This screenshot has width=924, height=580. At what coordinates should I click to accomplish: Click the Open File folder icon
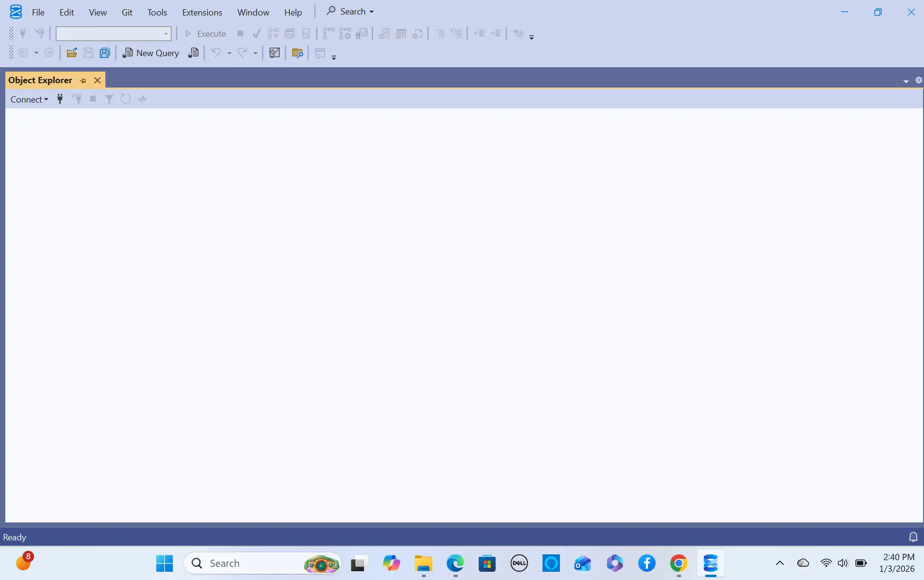72,53
